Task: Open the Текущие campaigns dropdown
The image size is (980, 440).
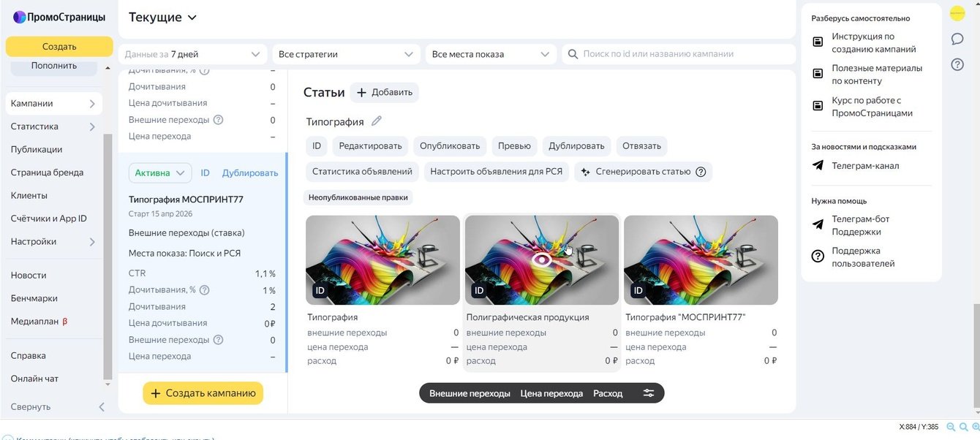Action: click(x=162, y=17)
